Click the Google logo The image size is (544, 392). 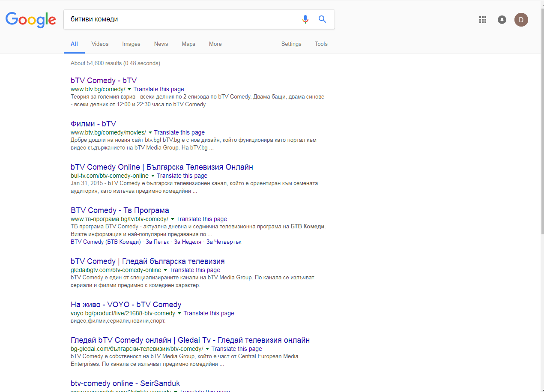tap(31, 20)
